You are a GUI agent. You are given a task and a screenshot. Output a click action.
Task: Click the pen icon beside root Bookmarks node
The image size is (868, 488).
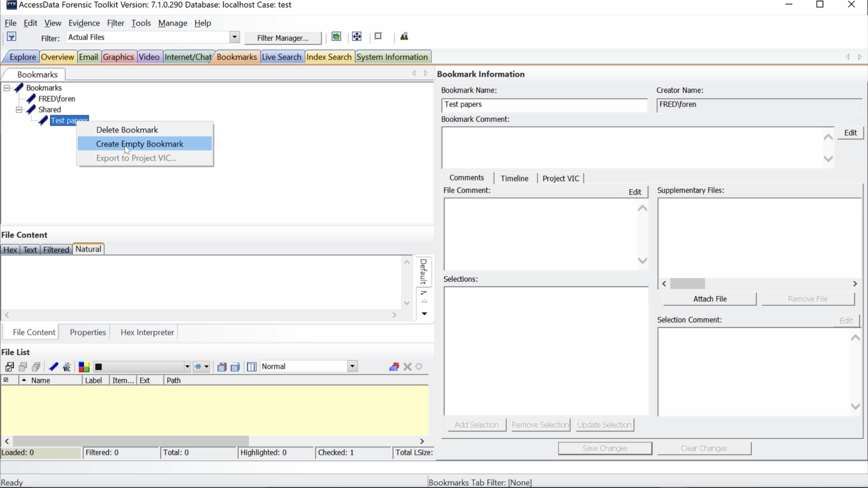click(19, 88)
